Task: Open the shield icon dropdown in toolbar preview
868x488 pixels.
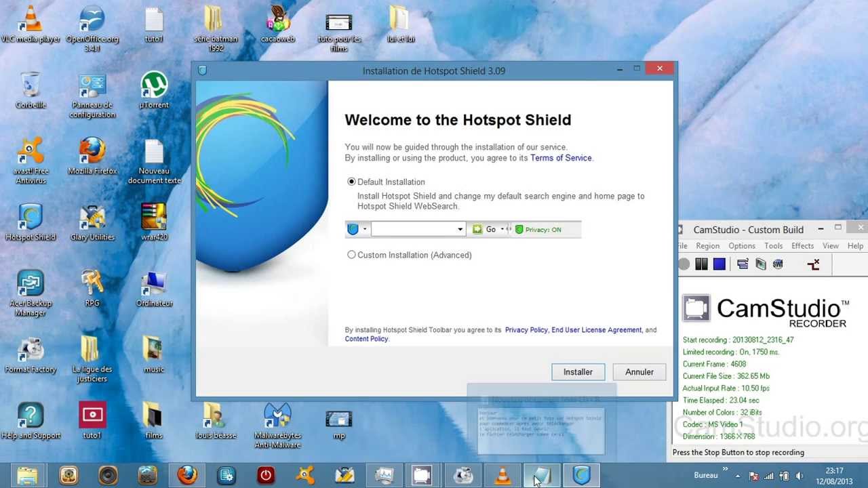Action: click(x=364, y=229)
